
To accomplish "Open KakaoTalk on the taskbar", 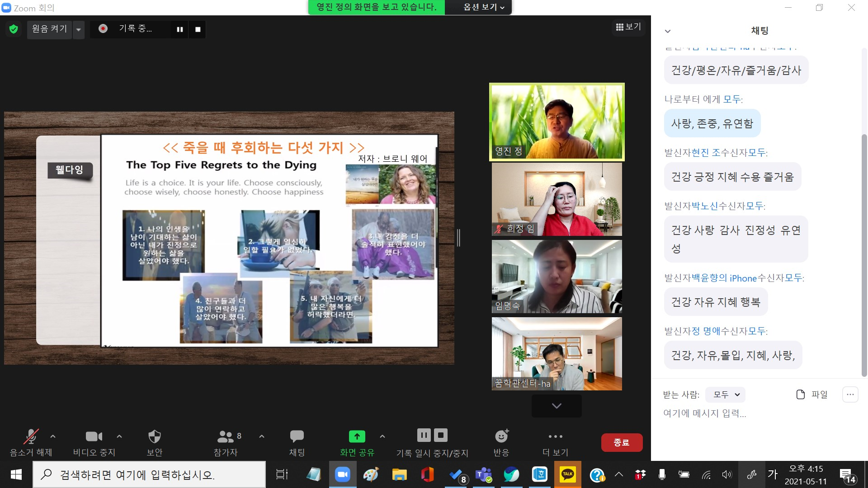I will click(568, 474).
